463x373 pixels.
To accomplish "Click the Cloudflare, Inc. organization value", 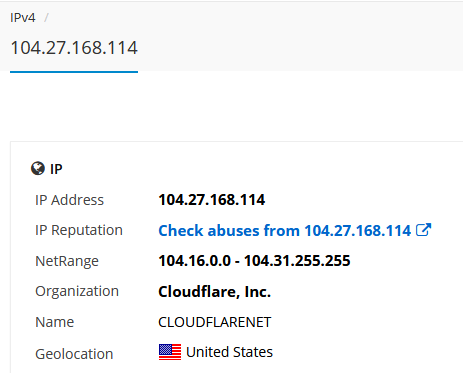I will click(x=215, y=292).
